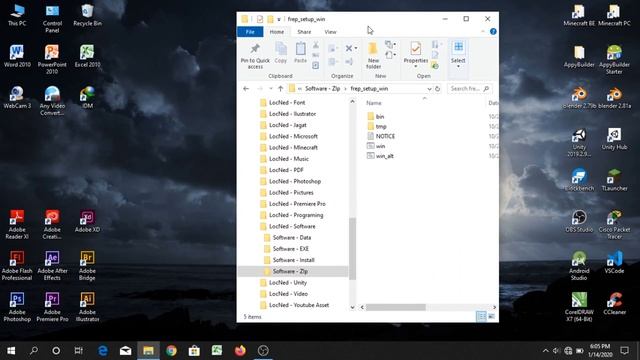Open the Select dropdown in ribbon
This screenshot has width=640, height=360.
point(458,55)
